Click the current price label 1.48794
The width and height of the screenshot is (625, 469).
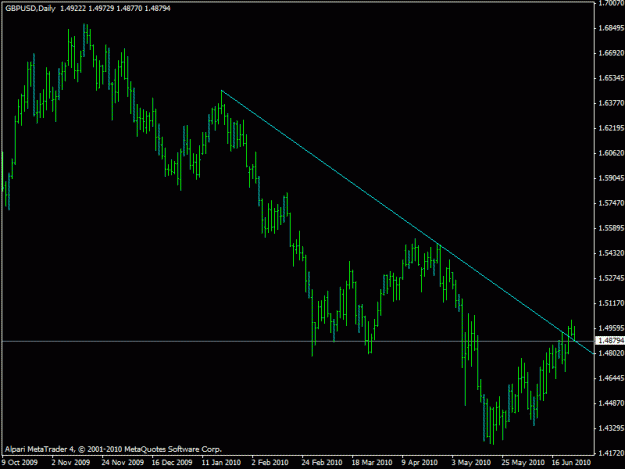(x=611, y=341)
